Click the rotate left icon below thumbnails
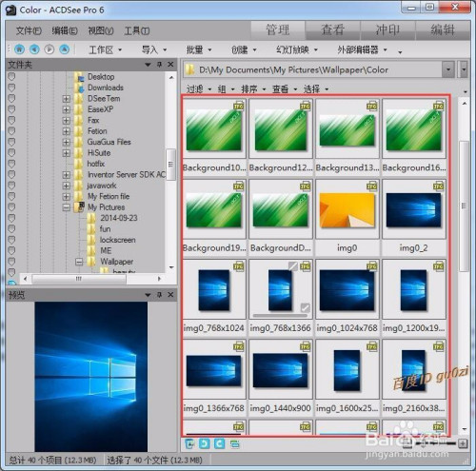Image resolution: width=476 pixels, height=471 pixels. (205, 443)
